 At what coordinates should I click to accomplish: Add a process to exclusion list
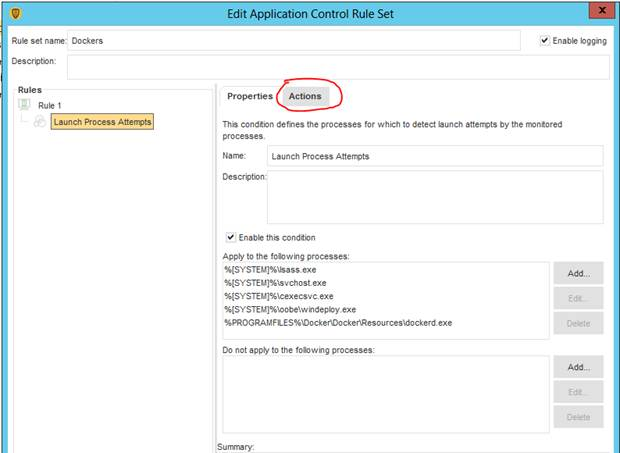(578, 367)
